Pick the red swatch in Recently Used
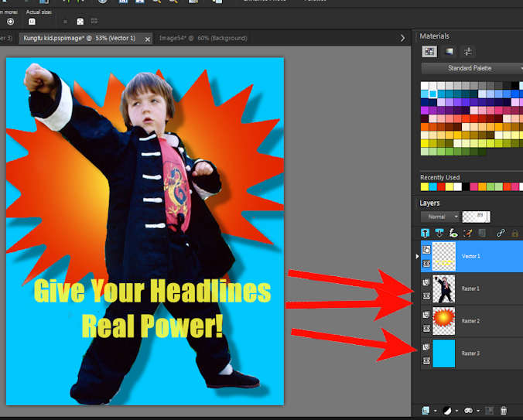Image resolution: width=523 pixels, height=420 pixels. [441, 186]
